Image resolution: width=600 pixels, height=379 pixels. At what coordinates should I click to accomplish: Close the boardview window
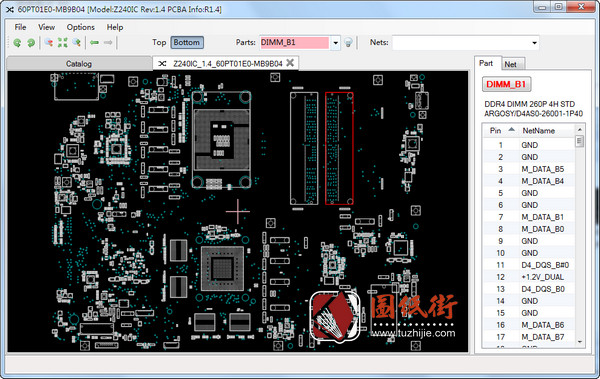[581, 7]
